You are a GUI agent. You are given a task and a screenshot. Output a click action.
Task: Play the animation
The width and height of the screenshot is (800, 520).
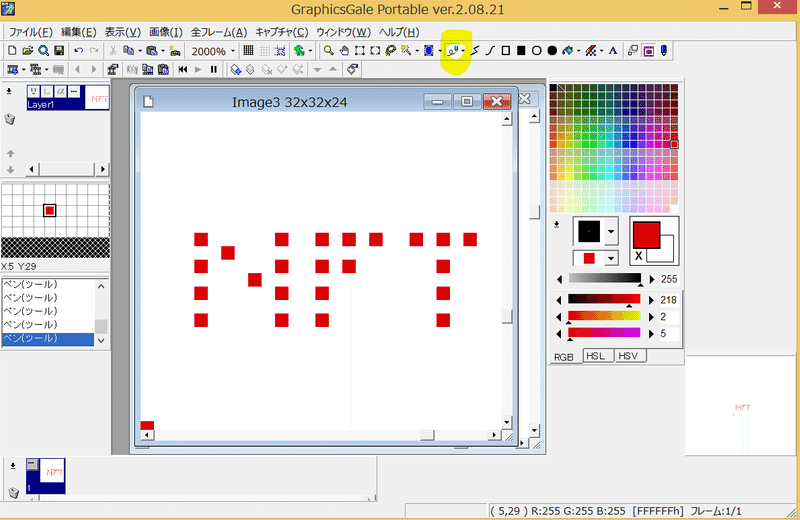198,69
